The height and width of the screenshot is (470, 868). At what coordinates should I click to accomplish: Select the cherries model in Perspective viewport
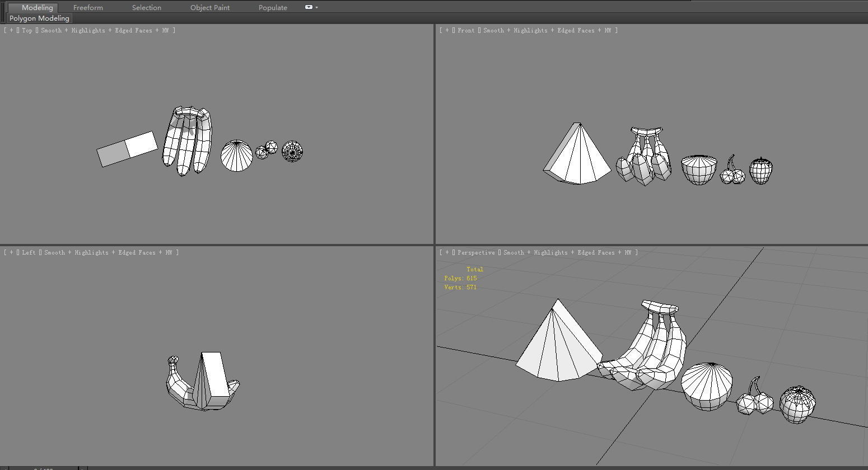click(754, 401)
